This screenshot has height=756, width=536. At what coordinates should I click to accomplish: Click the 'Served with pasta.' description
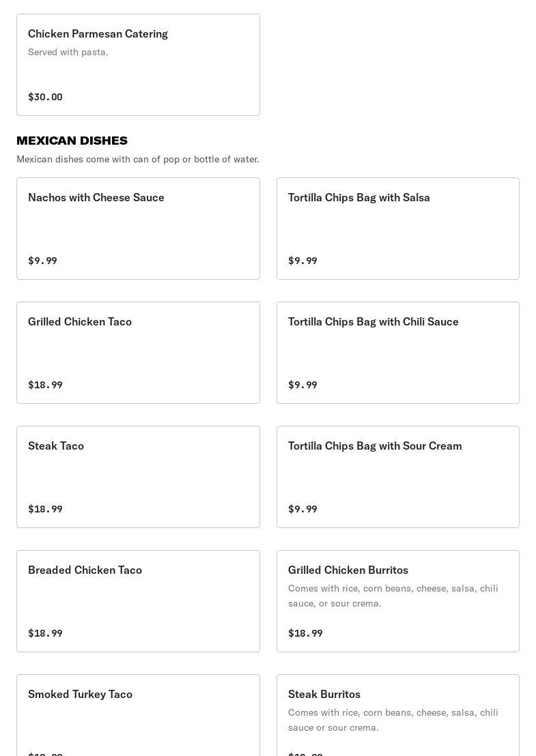click(x=68, y=52)
